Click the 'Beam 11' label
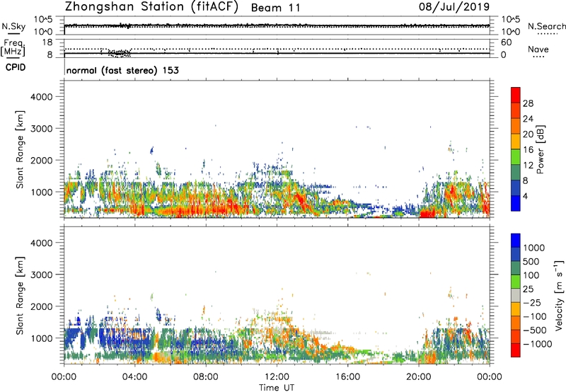The height and width of the screenshot is (392, 566). click(x=275, y=8)
